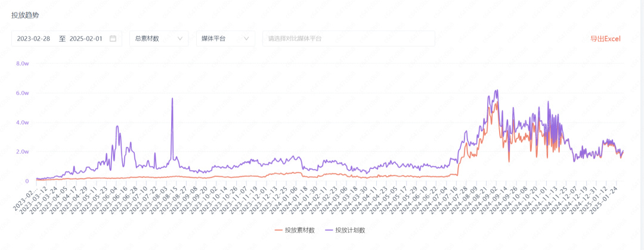Click the purple spike peak near 2023-08-15
The height and width of the screenshot is (250, 644).
click(172, 98)
